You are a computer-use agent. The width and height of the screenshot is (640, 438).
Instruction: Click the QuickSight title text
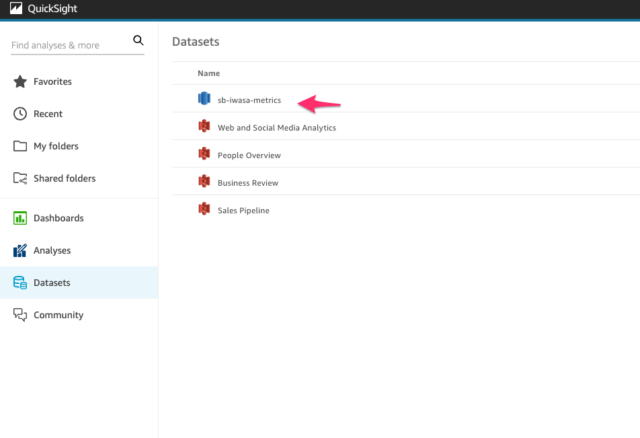(52, 9)
